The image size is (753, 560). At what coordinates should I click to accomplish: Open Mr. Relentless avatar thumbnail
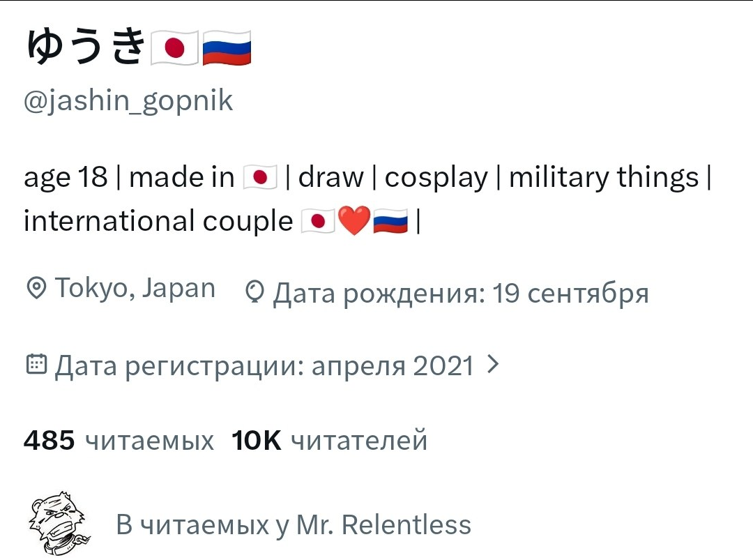(59, 524)
